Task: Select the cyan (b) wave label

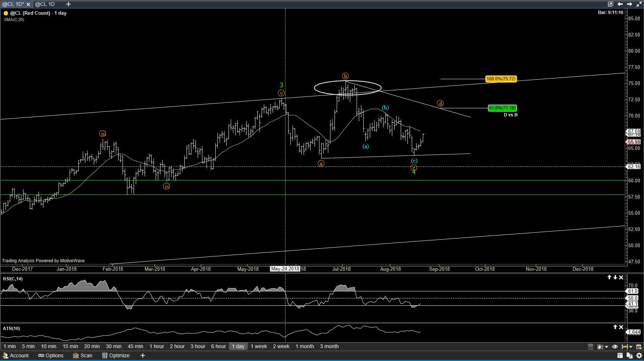Action: [x=385, y=108]
